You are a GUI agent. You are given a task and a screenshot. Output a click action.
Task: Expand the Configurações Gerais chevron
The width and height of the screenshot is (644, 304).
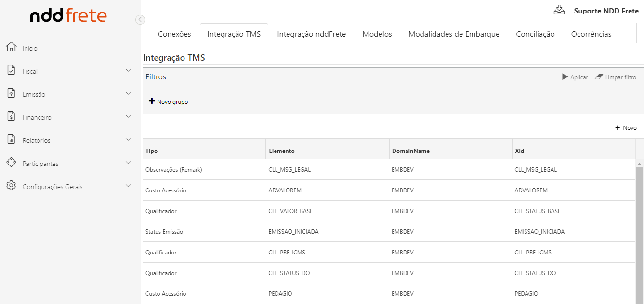tap(128, 186)
